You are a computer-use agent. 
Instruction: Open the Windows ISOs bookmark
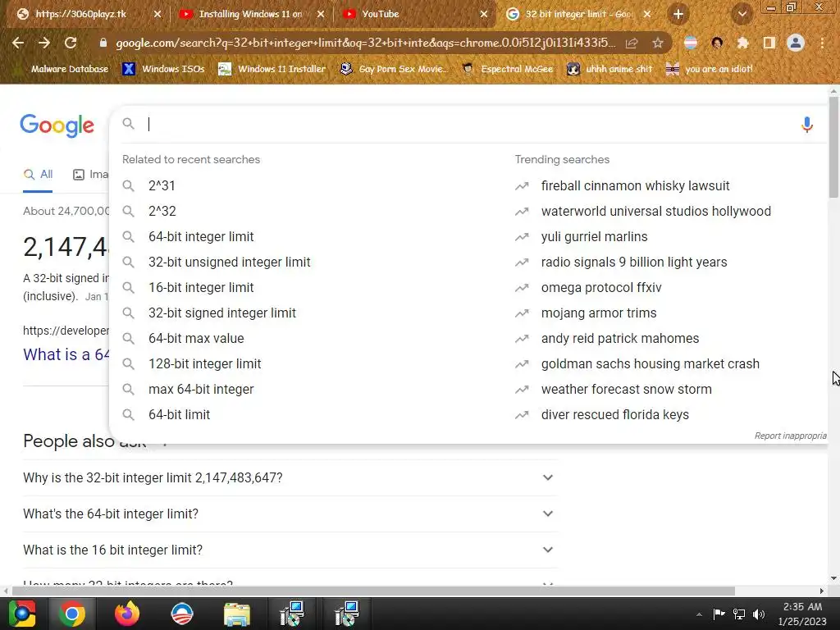(x=164, y=69)
